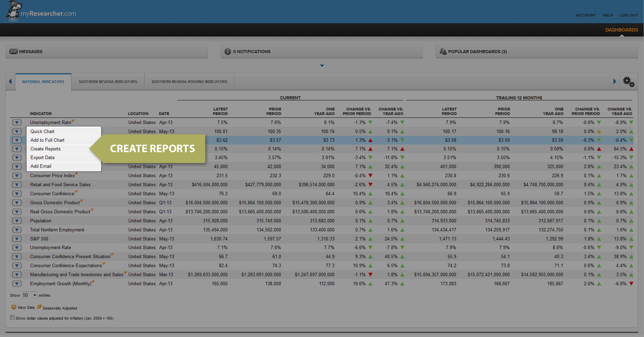Image resolution: width=644 pixels, height=337 pixels.
Task: Open the row menu for Unemployment Rate 7.5%
Action: pyautogui.click(x=17, y=122)
